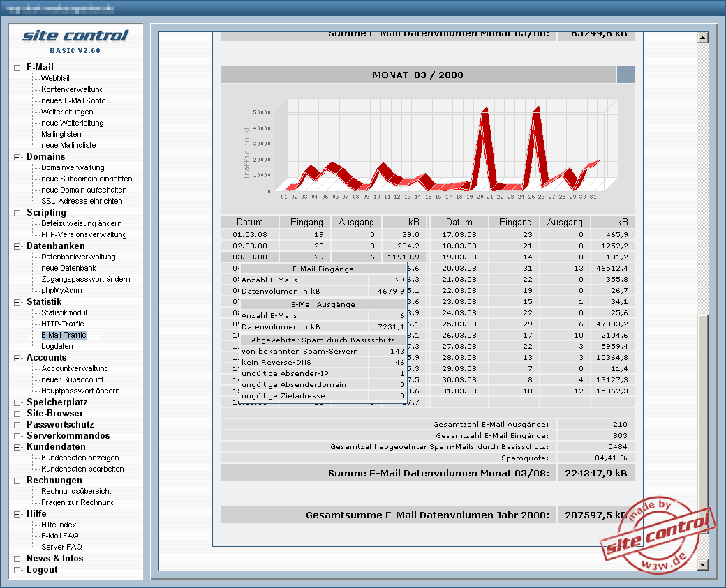The height and width of the screenshot is (588, 726).
Task: Open E-Mail FAQ
Action: [x=60, y=536]
